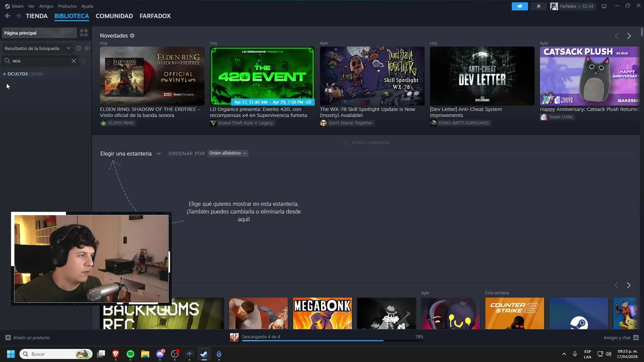Go to the BIBLIOTECA tab
The height and width of the screenshot is (362, 644).
pos(71,16)
